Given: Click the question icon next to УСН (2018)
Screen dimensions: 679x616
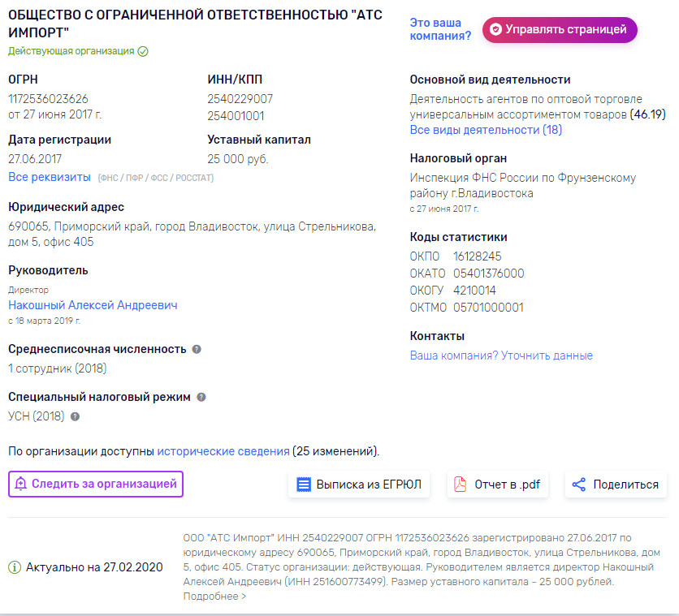Looking at the screenshot, I should pos(75,417).
